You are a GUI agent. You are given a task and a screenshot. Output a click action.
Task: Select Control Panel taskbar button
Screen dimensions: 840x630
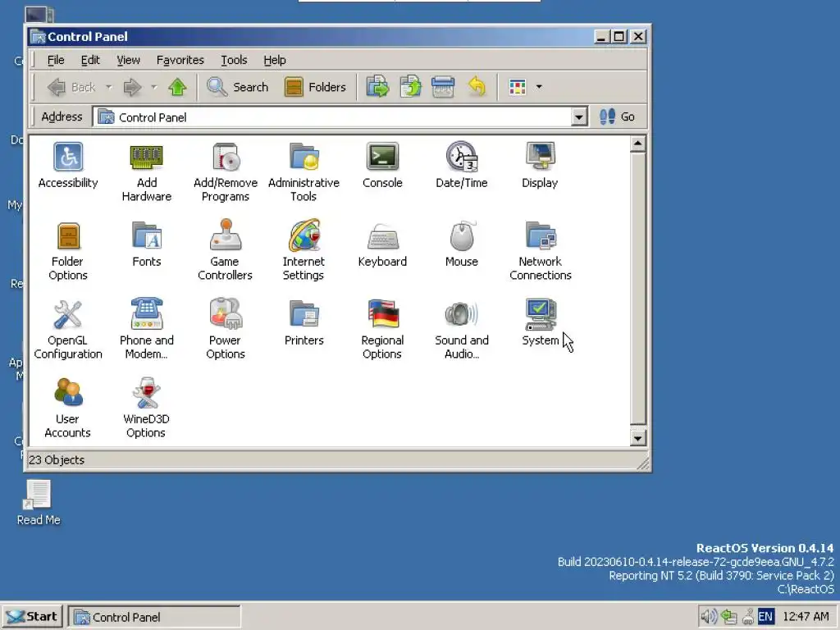click(x=154, y=617)
